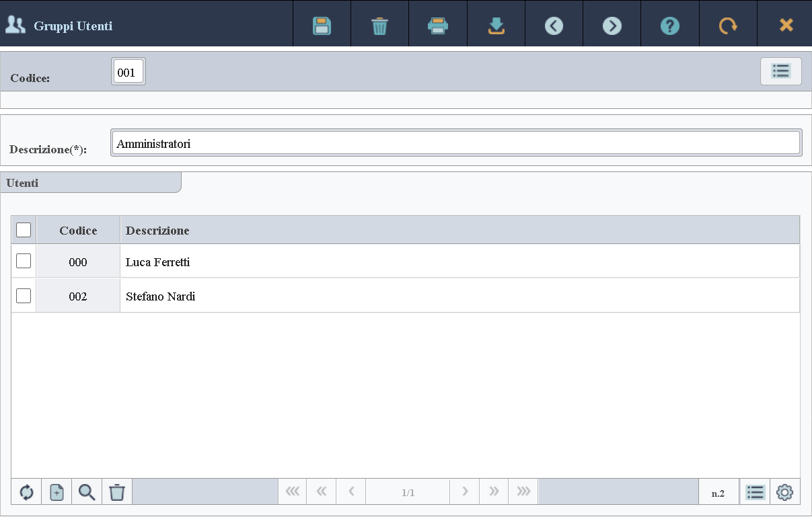
Task: Search in the Utenti grid
Action: [x=87, y=492]
